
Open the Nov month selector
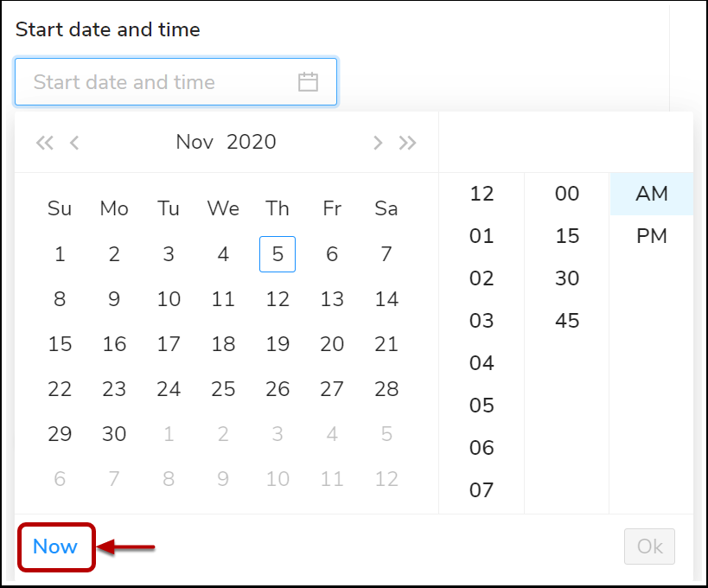click(x=195, y=142)
